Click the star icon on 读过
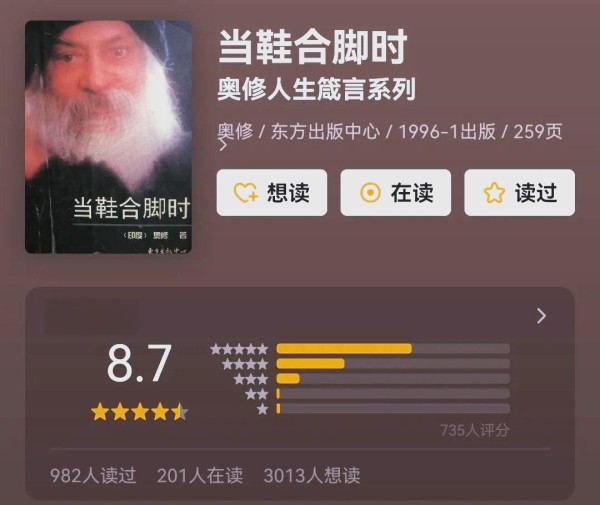The width and height of the screenshot is (600, 505). (x=494, y=192)
